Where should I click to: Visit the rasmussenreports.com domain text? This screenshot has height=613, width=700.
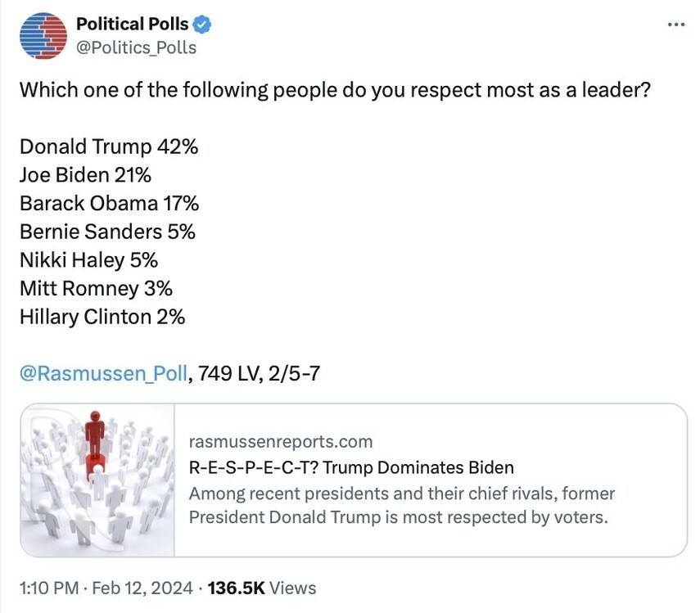point(281,442)
